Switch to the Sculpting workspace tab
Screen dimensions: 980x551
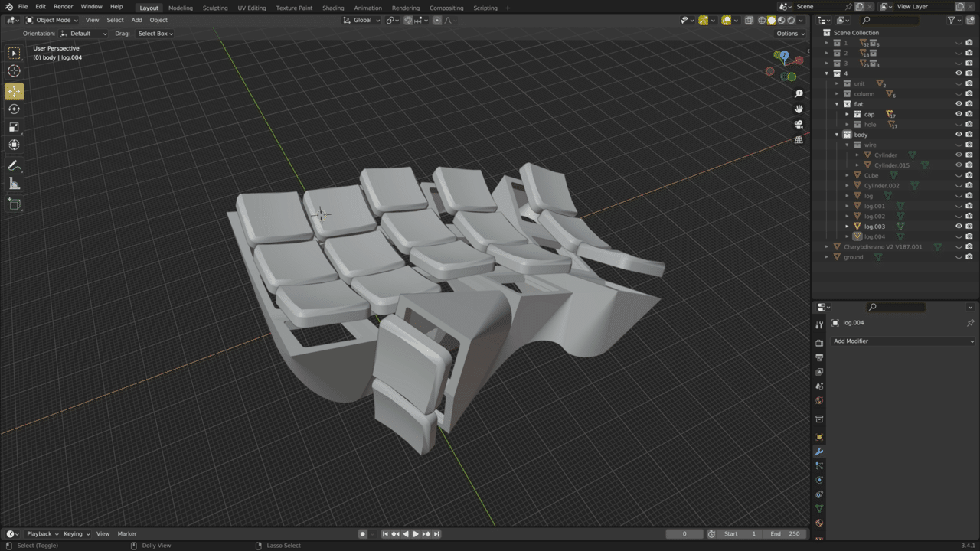pos(214,8)
